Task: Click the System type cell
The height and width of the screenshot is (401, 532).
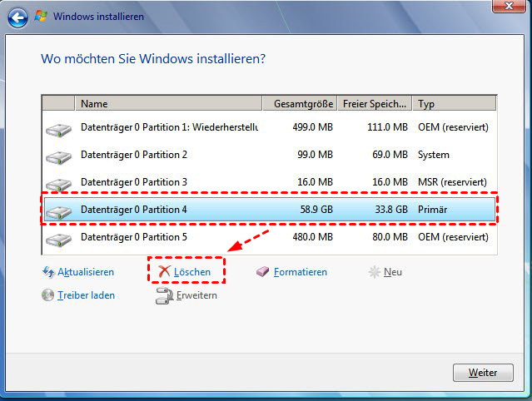Action: (x=433, y=155)
